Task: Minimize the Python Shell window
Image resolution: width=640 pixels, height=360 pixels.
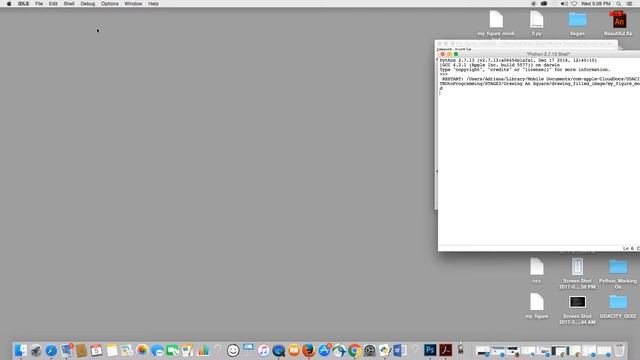Action: pos(449,54)
